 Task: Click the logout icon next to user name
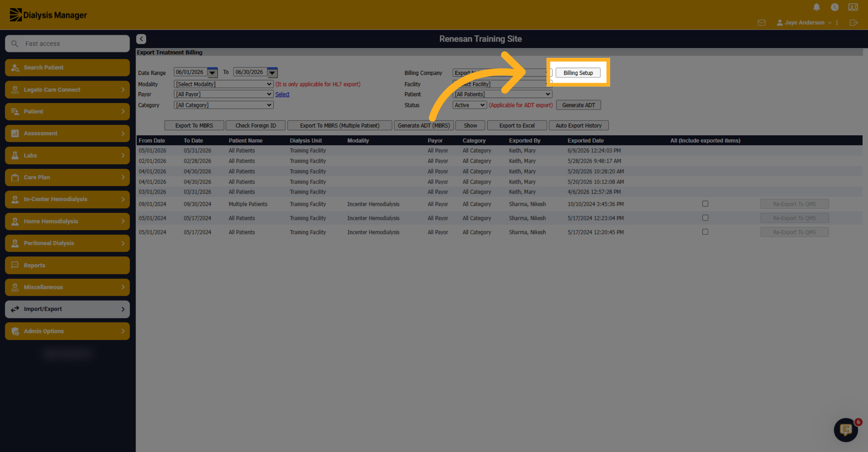pos(854,23)
